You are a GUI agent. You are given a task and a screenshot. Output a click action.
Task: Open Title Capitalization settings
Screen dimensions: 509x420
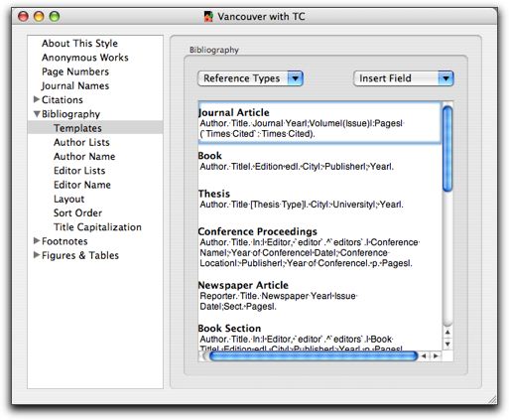coord(97,227)
